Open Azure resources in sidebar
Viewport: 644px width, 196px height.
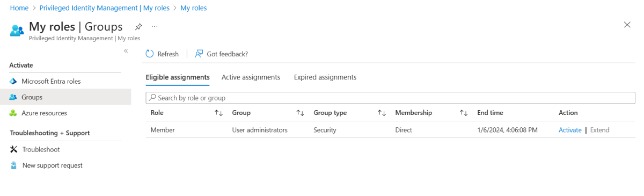coord(44,113)
